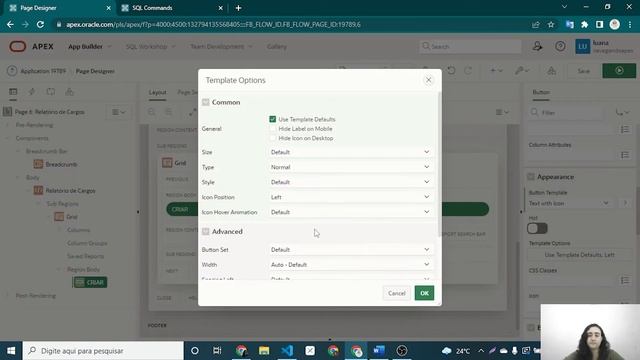This screenshot has width=640, height=360.
Task: Switch to the Layout tab
Action: 157,92
